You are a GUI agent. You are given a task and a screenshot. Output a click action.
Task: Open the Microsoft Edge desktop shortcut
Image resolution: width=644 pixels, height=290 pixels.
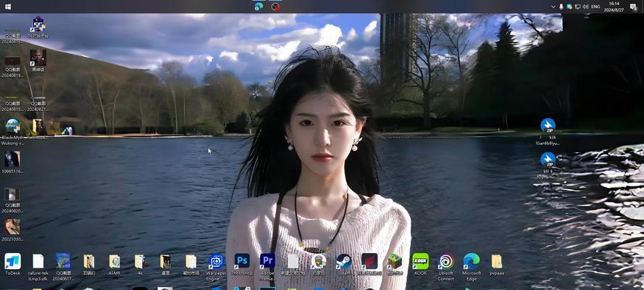(x=471, y=261)
